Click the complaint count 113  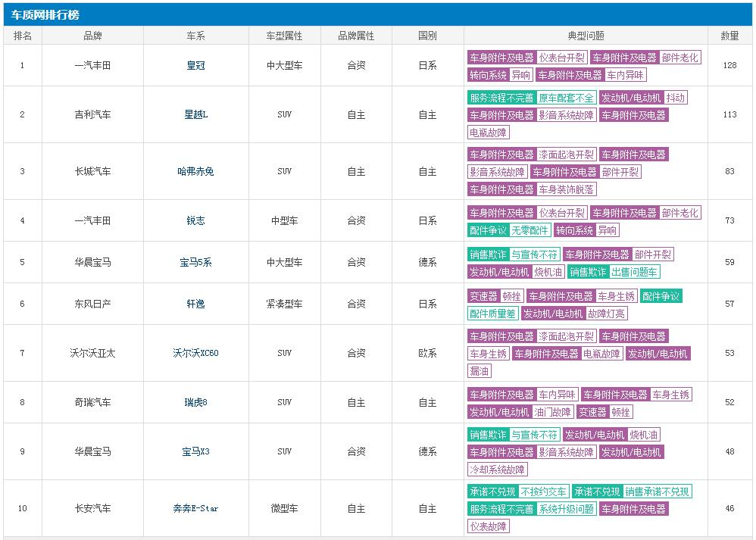[730, 114]
